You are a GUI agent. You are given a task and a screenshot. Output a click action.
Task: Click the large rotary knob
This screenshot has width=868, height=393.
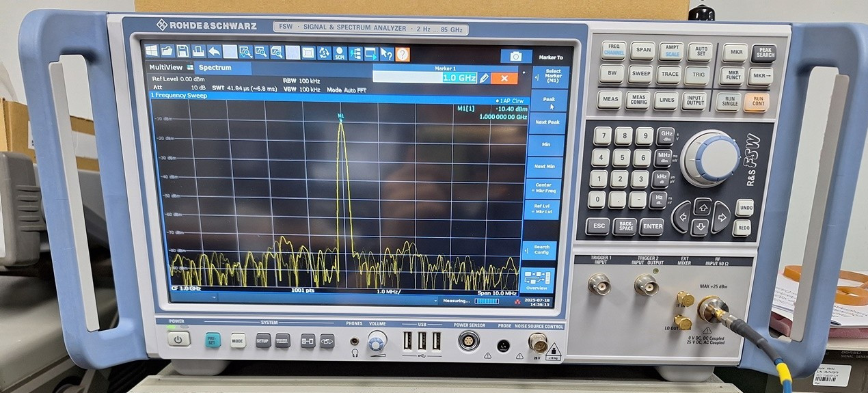pyautogui.click(x=711, y=158)
